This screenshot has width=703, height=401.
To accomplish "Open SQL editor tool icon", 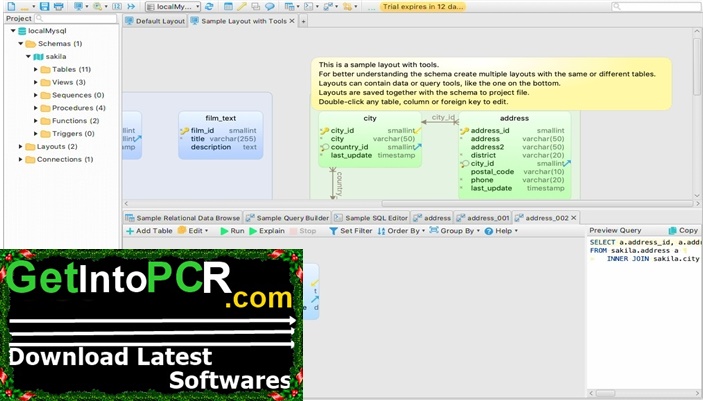I will tap(308, 6).
